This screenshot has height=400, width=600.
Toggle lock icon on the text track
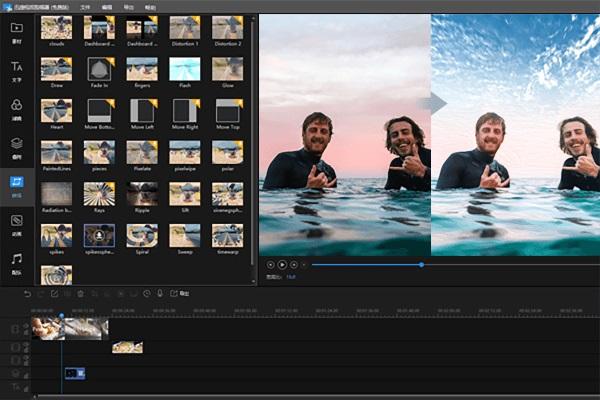click(x=26, y=389)
